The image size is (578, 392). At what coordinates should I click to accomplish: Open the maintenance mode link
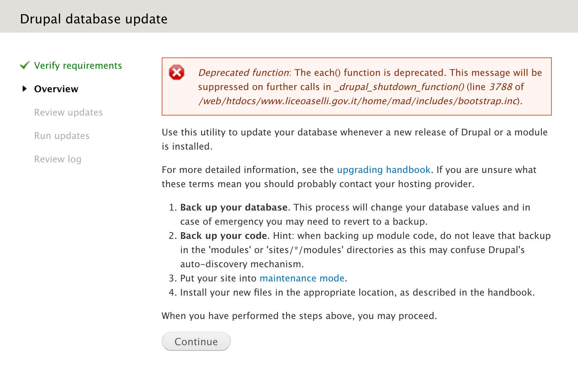(302, 278)
